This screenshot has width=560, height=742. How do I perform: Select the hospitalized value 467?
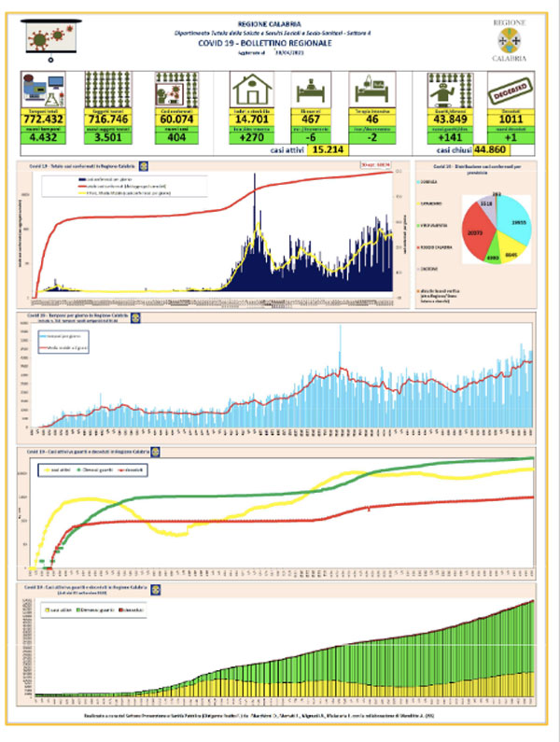coord(311,119)
